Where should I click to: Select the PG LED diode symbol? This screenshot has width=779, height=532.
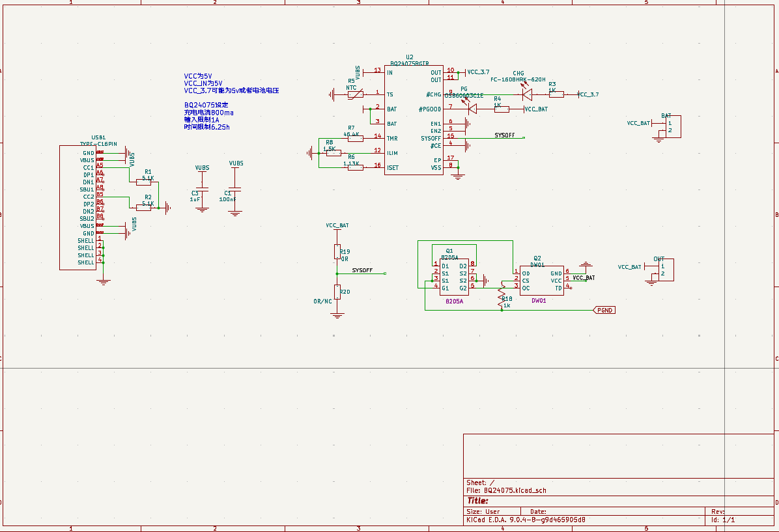pos(472,109)
